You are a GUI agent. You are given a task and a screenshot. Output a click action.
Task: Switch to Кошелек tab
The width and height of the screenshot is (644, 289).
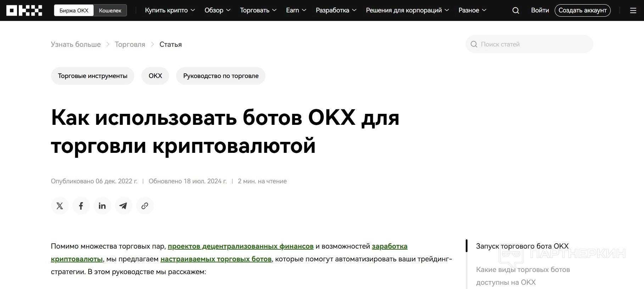coord(110,11)
